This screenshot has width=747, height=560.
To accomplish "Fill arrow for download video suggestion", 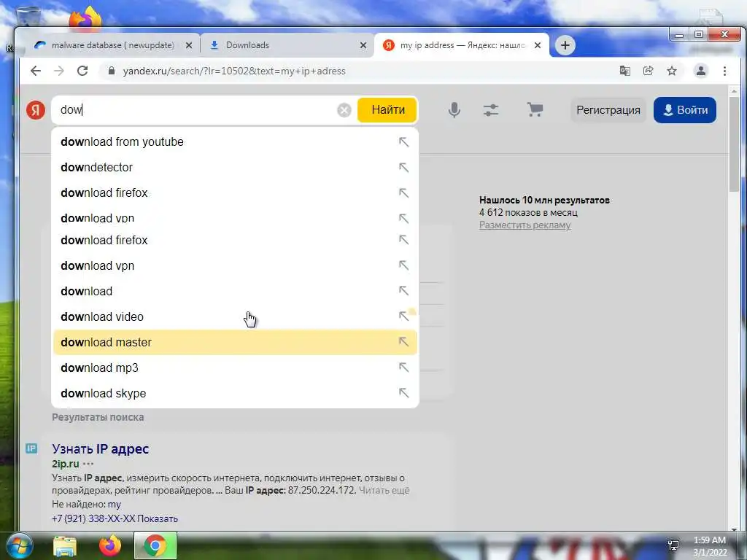I will (403, 316).
